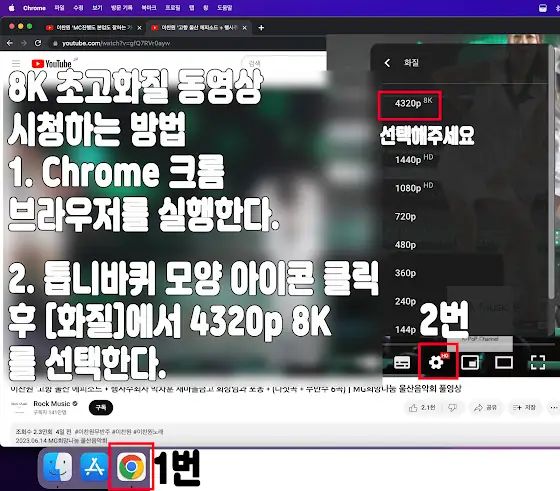Open the 프로필 menu

172,7
